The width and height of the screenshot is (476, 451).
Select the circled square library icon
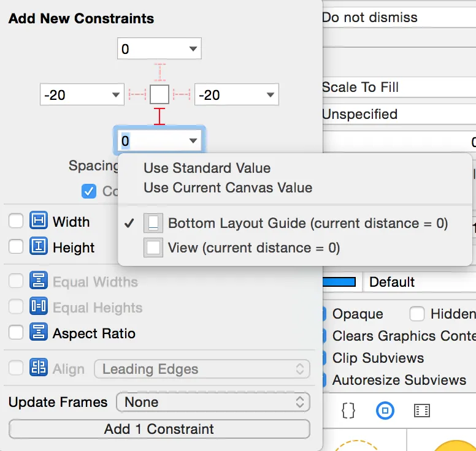385,411
